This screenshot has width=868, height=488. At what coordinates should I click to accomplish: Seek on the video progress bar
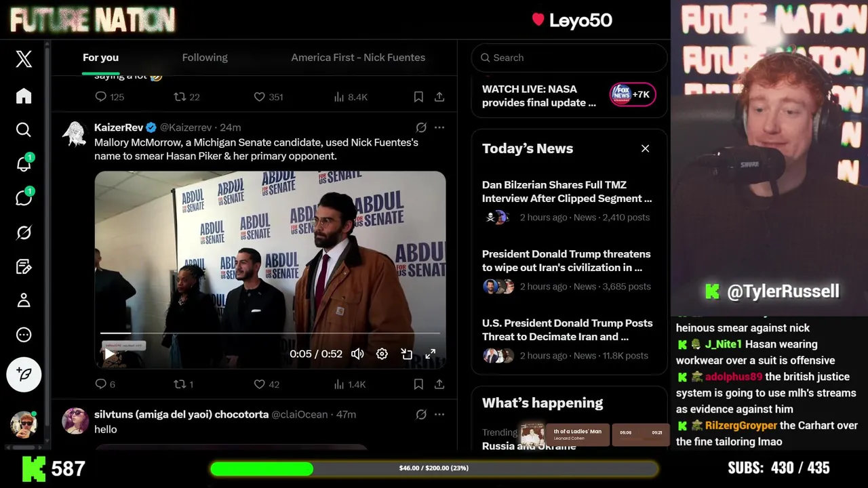click(x=271, y=333)
